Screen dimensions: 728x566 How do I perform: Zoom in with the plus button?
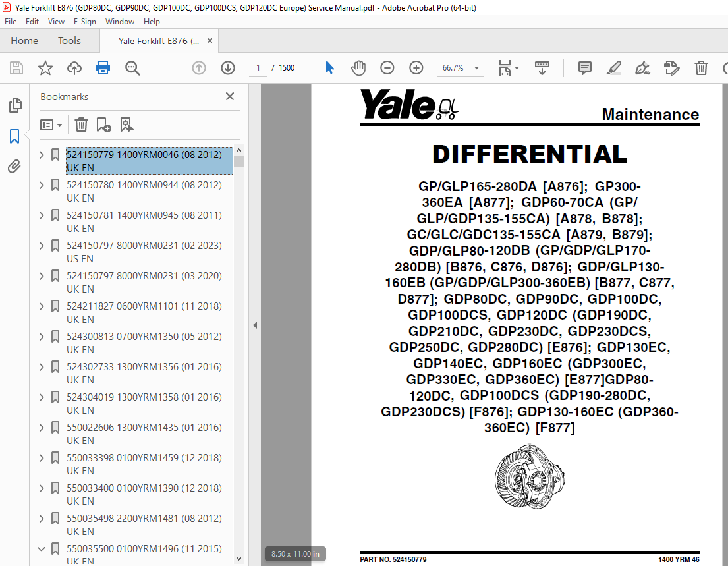click(416, 68)
